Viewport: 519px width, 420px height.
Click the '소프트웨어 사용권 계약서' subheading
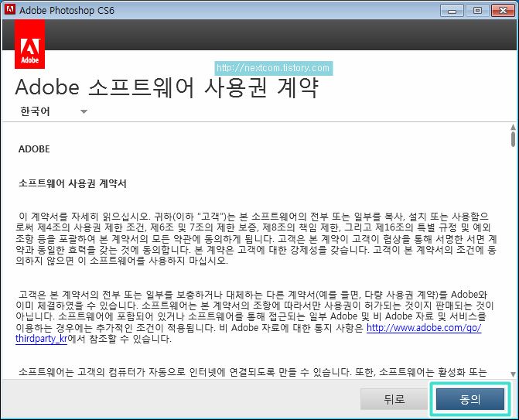[x=73, y=183]
